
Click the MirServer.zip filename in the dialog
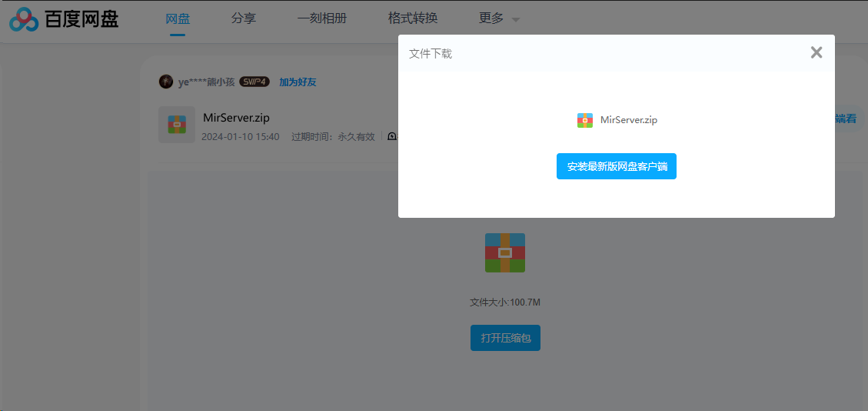[628, 120]
